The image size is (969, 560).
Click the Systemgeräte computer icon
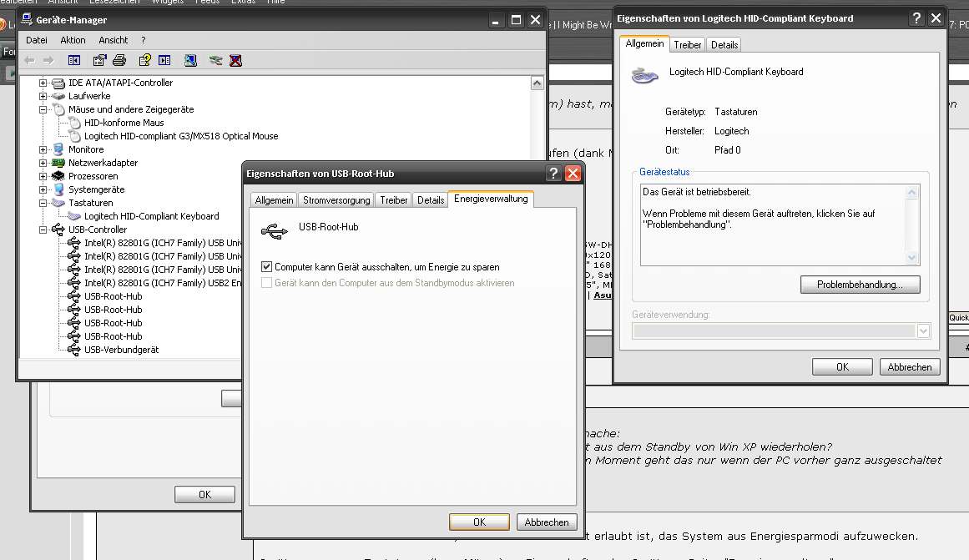(58, 189)
